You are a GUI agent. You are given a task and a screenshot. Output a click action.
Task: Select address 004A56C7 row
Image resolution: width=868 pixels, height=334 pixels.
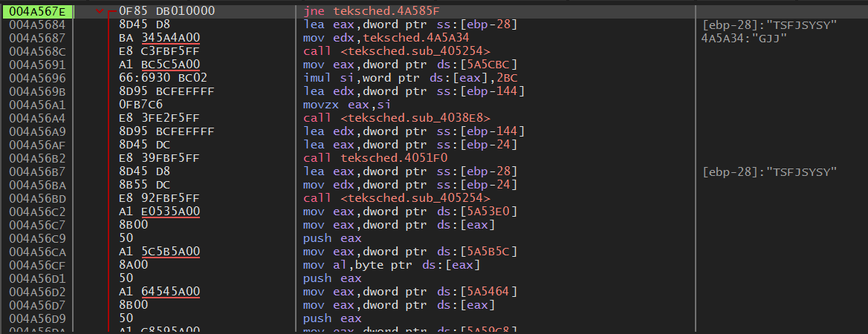click(x=37, y=225)
